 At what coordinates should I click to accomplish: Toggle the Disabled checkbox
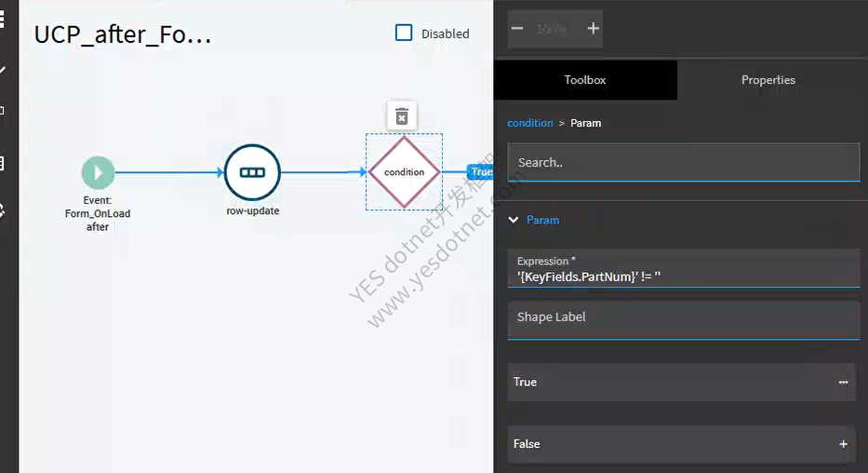(x=404, y=33)
